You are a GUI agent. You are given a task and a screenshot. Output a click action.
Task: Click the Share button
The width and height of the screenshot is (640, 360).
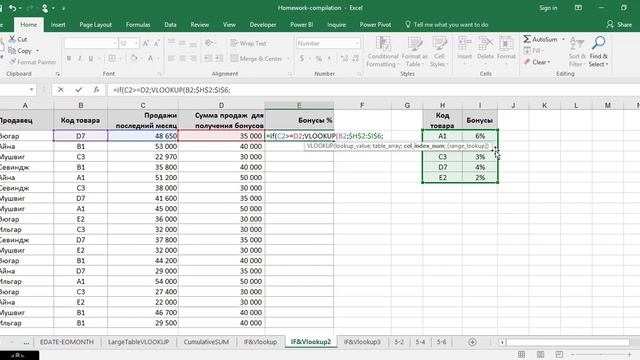click(x=619, y=24)
